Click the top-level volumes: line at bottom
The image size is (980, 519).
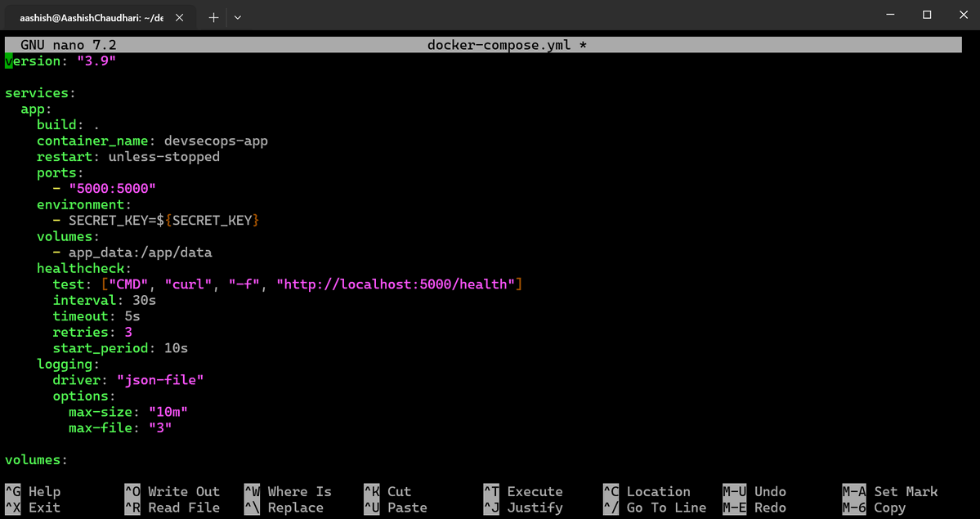pos(36,460)
